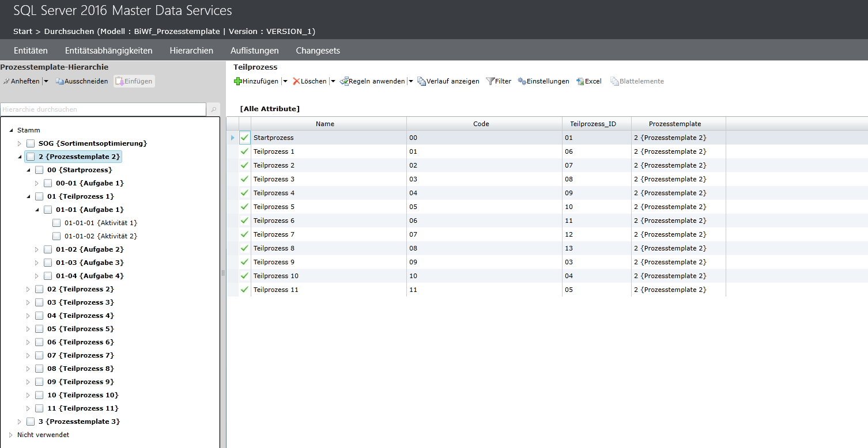The height and width of the screenshot is (448, 868).
Task: Open dropdown arrow next to Regeln anwenden
Action: [410, 81]
